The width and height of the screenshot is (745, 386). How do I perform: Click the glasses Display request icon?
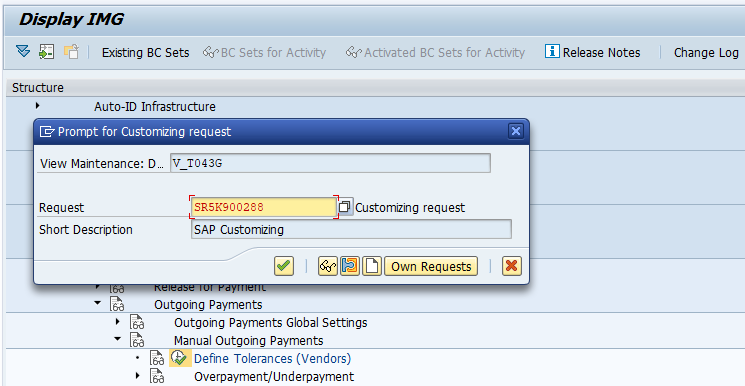[328, 266]
